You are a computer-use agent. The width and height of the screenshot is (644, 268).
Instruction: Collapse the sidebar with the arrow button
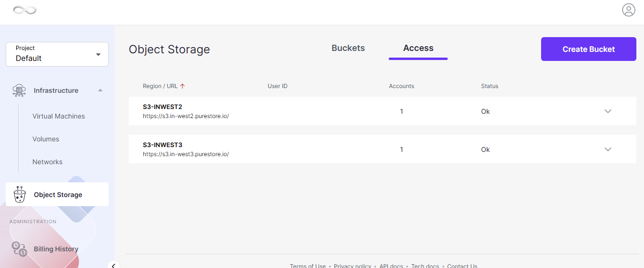tap(113, 265)
